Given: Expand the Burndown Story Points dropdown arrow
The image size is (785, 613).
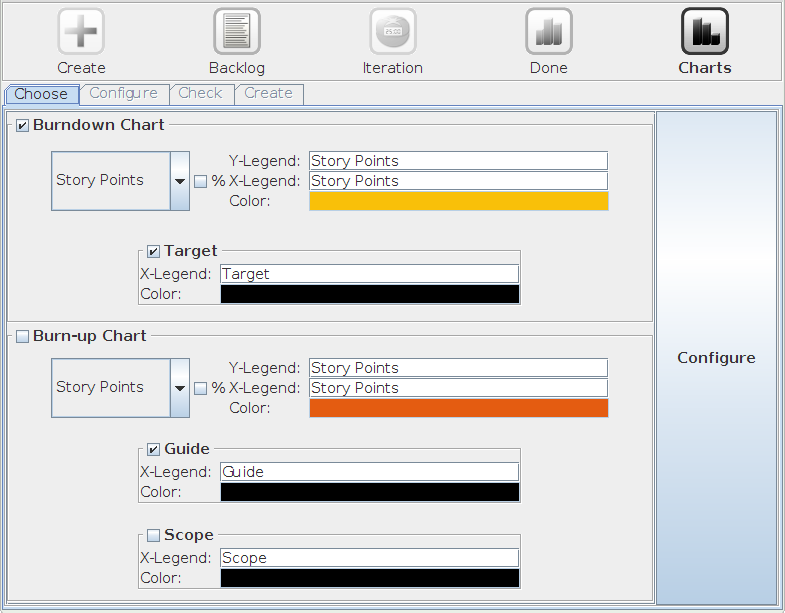Looking at the screenshot, I should click(x=180, y=181).
